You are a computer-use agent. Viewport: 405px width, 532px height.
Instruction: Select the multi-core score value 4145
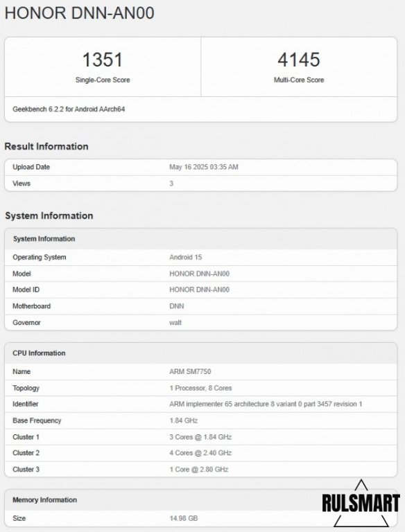299,60
